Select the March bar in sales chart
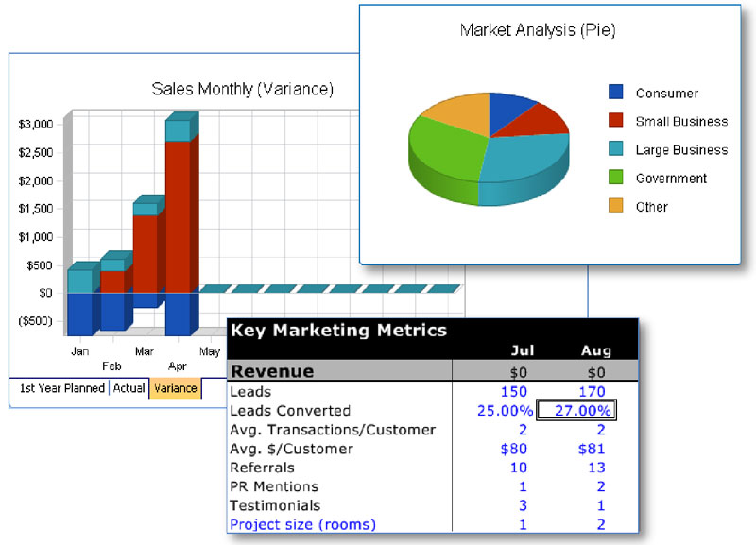 tap(146, 255)
